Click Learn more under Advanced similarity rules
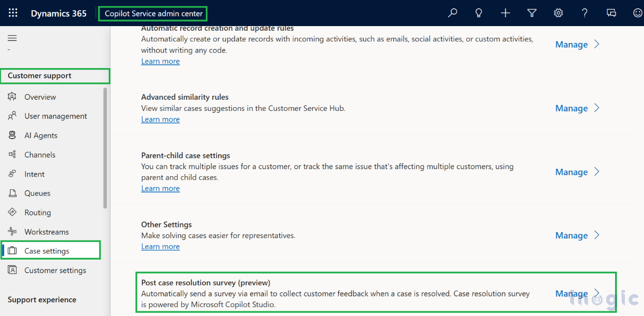The width and height of the screenshot is (644, 316). point(160,119)
